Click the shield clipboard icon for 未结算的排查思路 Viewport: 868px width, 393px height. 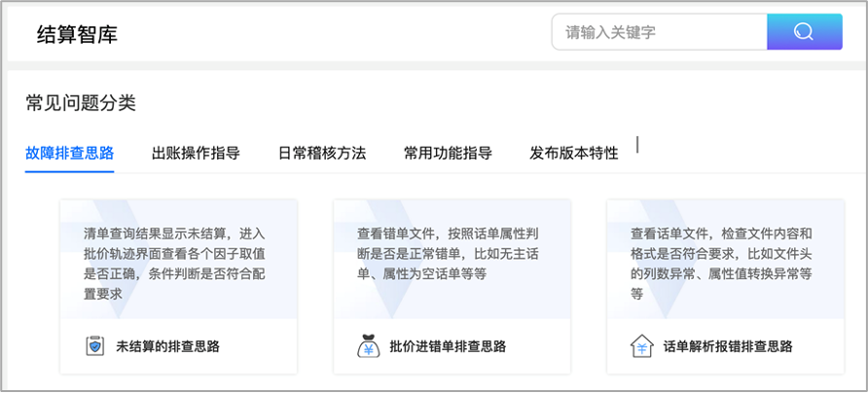point(94,346)
